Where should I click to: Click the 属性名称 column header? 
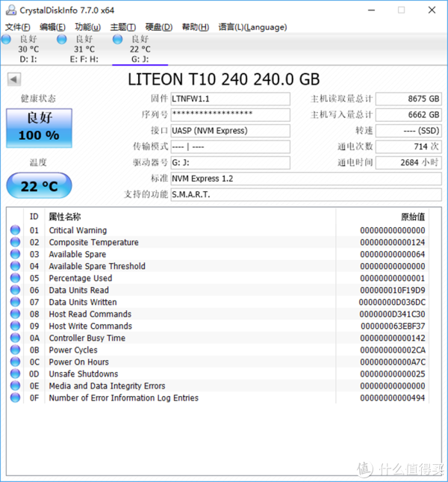tap(65, 217)
